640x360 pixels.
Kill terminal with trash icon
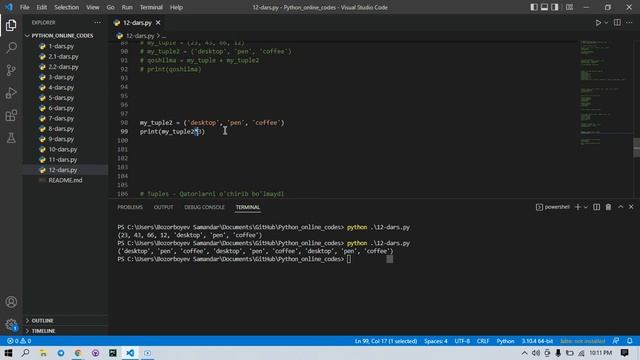point(608,207)
